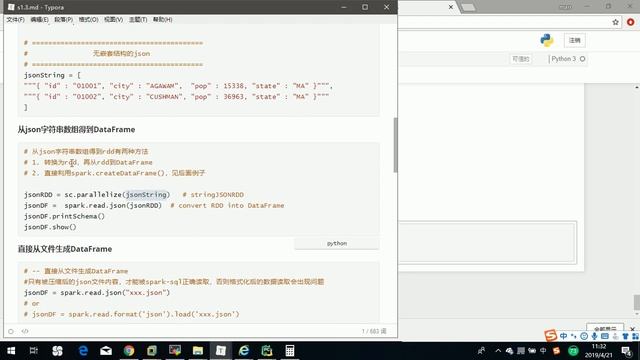Image resolution: width=640 pixels, height=360 pixels.
Task: Open Microsoft Edge on the taskbar
Action: [83, 351]
